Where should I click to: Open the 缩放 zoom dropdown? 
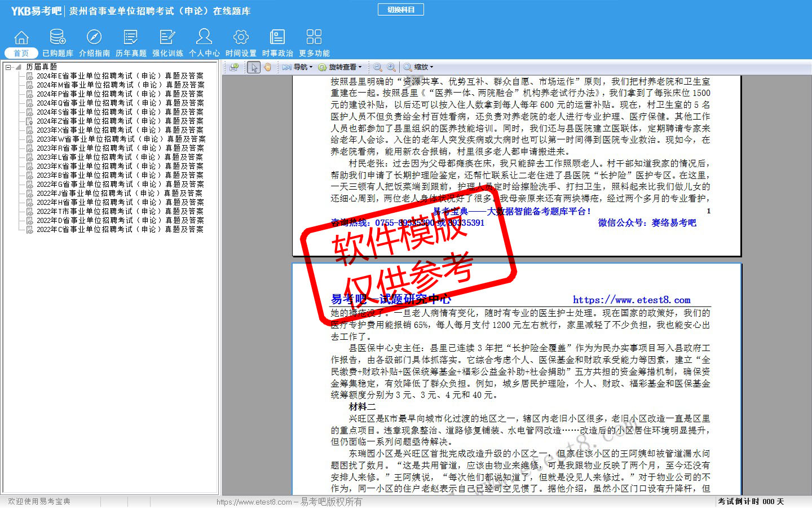(x=419, y=67)
